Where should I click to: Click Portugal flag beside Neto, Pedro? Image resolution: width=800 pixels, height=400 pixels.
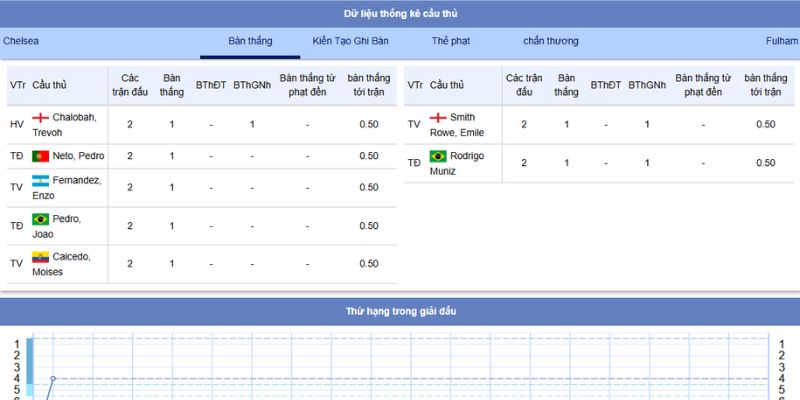point(41,156)
